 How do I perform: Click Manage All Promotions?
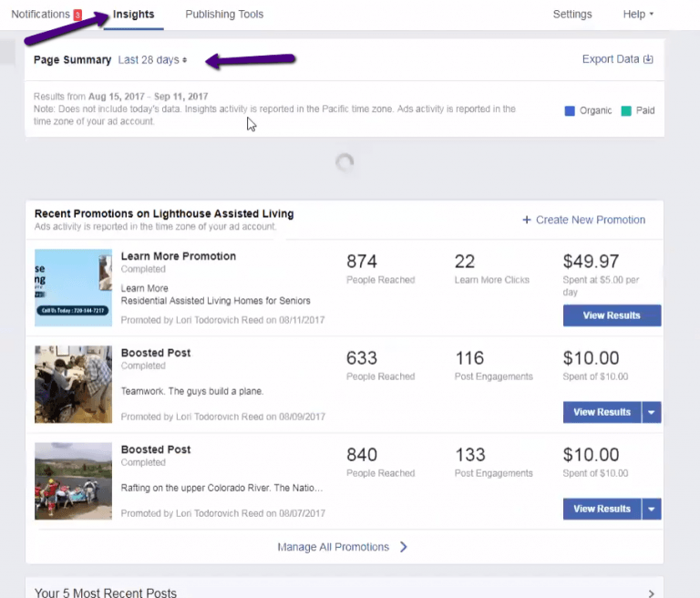[333, 547]
